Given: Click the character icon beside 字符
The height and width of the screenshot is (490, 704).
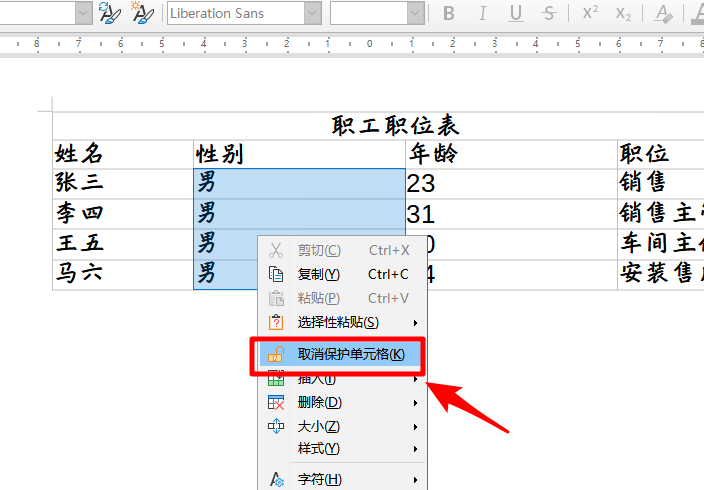Looking at the screenshot, I should [277, 480].
